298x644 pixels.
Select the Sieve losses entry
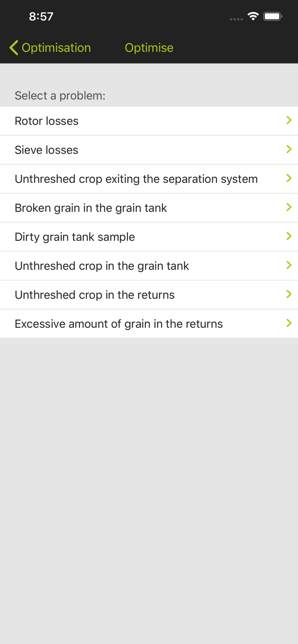point(46,150)
